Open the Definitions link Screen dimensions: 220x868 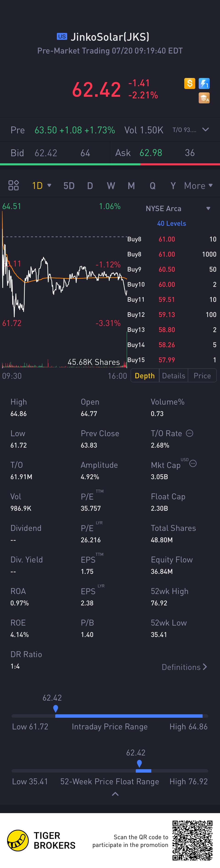point(184,667)
